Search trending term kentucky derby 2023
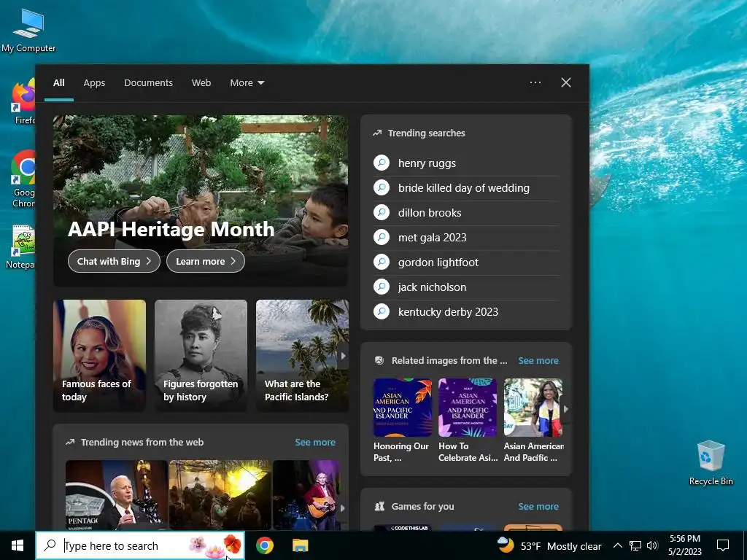The height and width of the screenshot is (560, 747). 448,312
